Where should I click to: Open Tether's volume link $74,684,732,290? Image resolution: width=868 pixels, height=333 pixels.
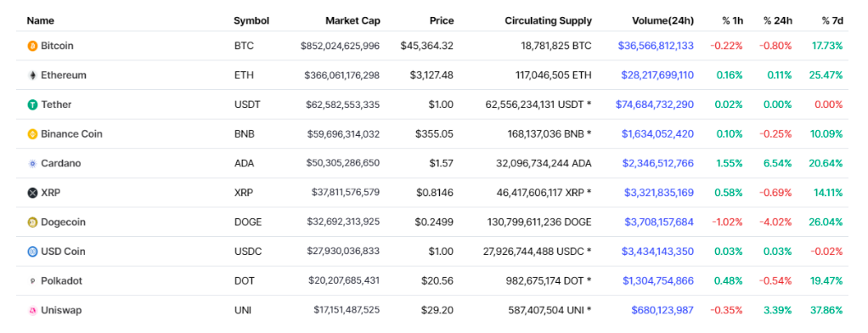pos(655,104)
